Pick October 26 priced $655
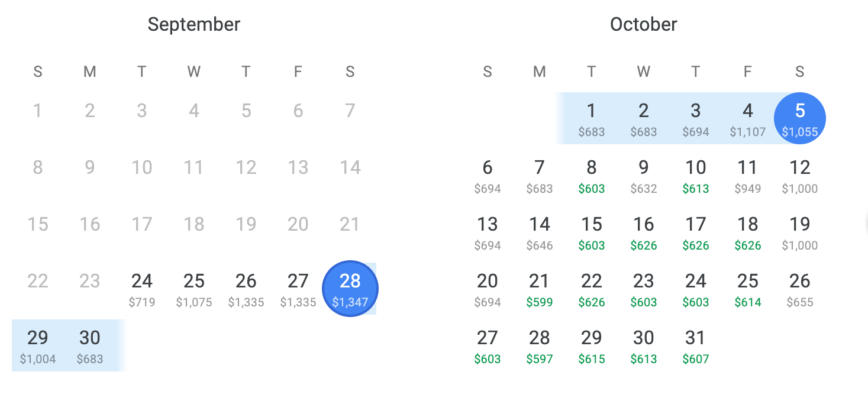The height and width of the screenshot is (401, 868). point(800,289)
